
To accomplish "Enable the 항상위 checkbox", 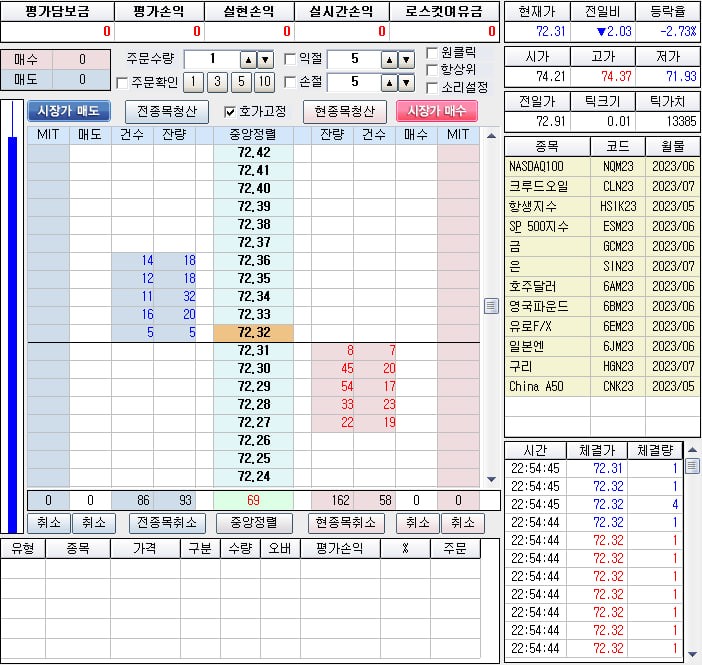I will [432, 70].
